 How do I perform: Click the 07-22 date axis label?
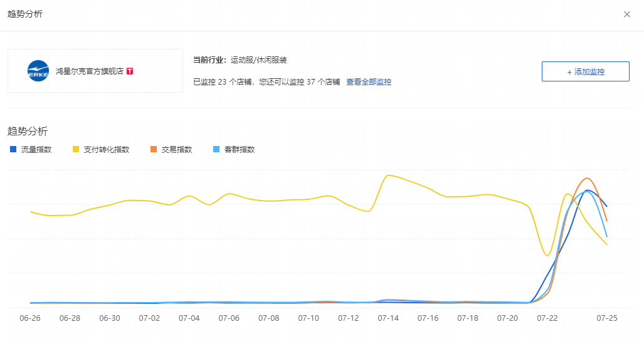(547, 318)
